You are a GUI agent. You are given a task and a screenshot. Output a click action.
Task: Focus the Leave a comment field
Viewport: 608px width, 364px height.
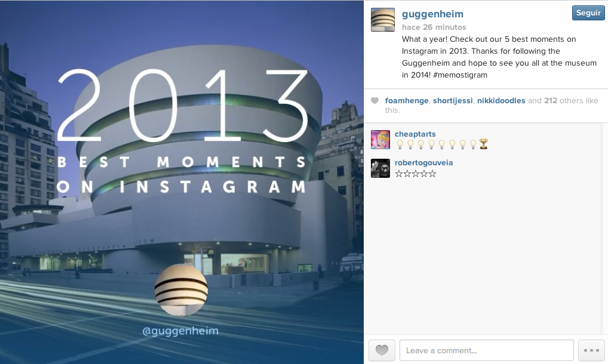487,350
